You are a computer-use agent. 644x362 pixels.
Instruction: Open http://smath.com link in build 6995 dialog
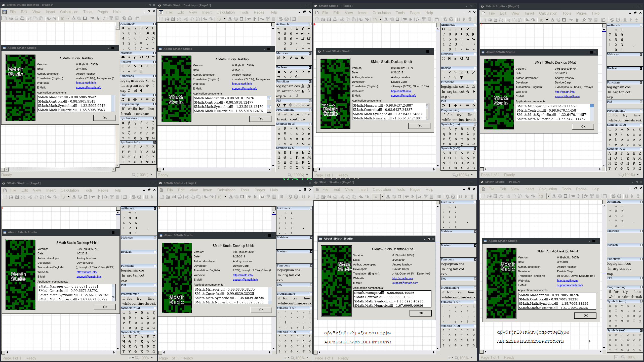pos(403,278)
